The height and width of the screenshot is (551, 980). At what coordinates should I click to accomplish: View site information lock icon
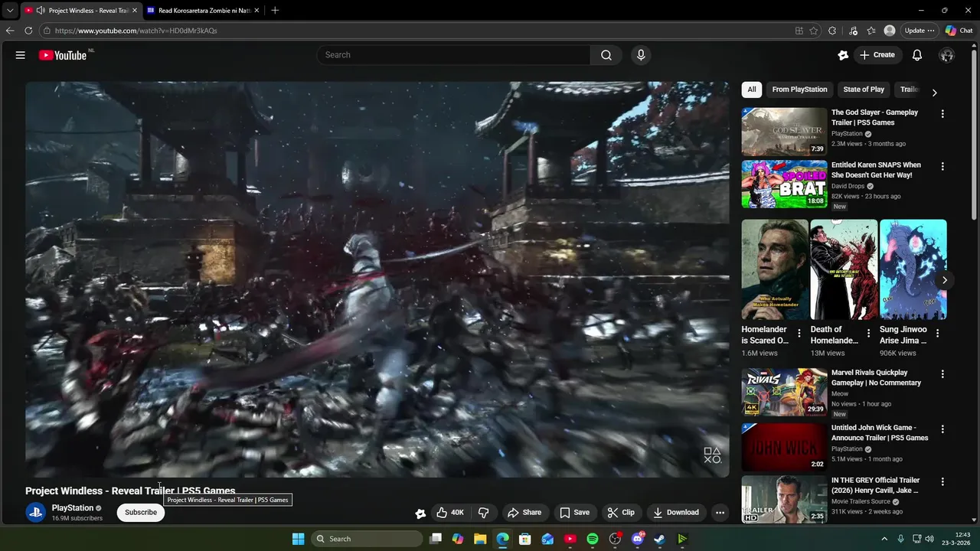click(47, 31)
